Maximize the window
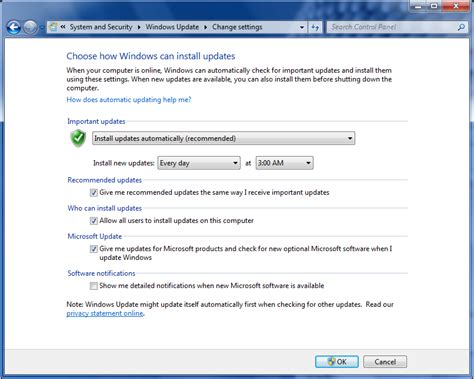Viewport: 474px width, 379px height. (x=434, y=6)
